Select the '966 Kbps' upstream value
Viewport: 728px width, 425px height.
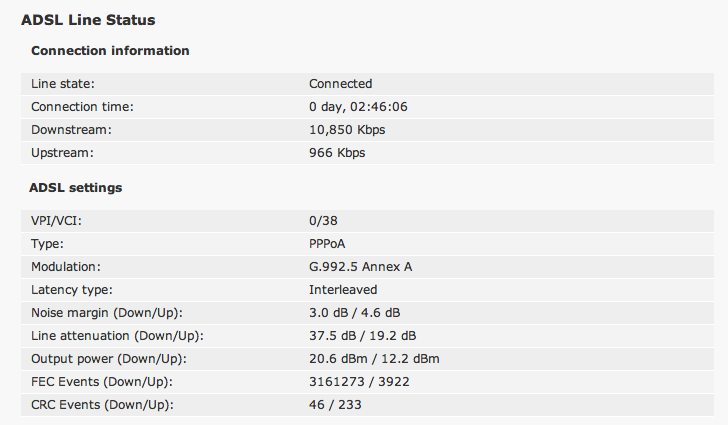337,153
